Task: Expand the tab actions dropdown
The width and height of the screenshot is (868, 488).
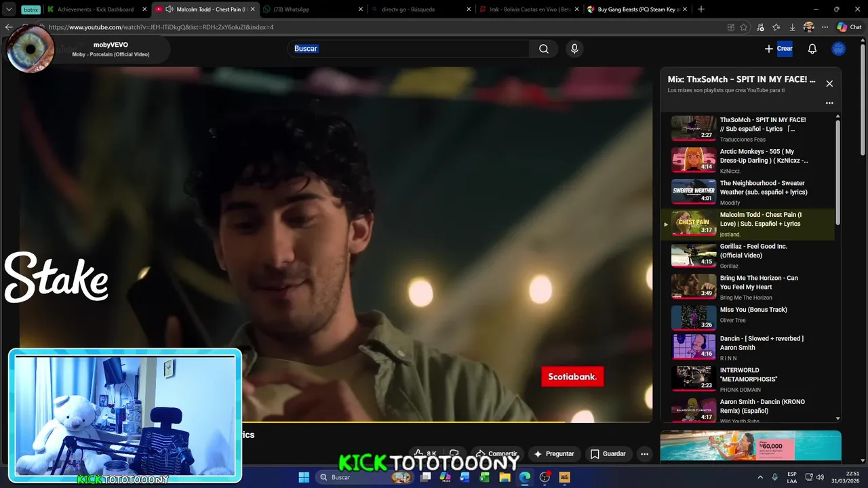Action: tap(9, 9)
